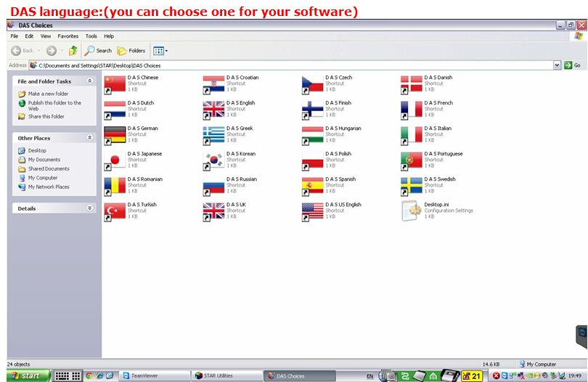This screenshot has width=588, height=382.
Task: Select the D A S Korean shortcut
Action: coord(229,160)
